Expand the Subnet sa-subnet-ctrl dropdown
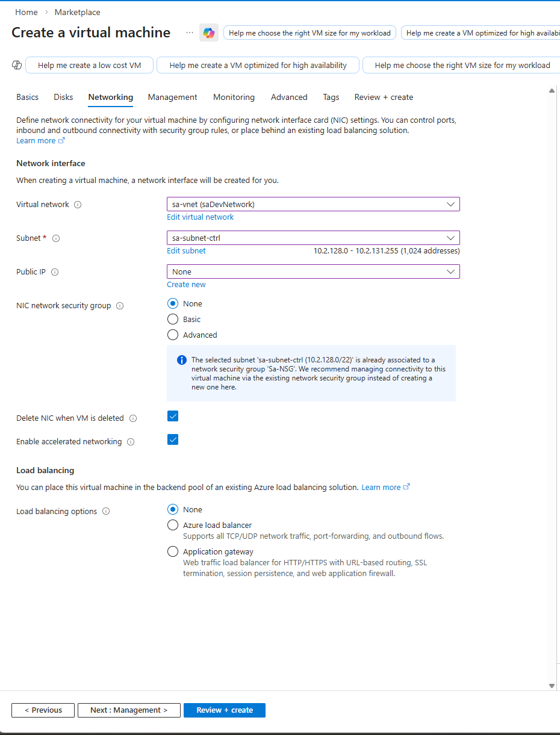Viewport: 560px width, 735px height. point(313,238)
